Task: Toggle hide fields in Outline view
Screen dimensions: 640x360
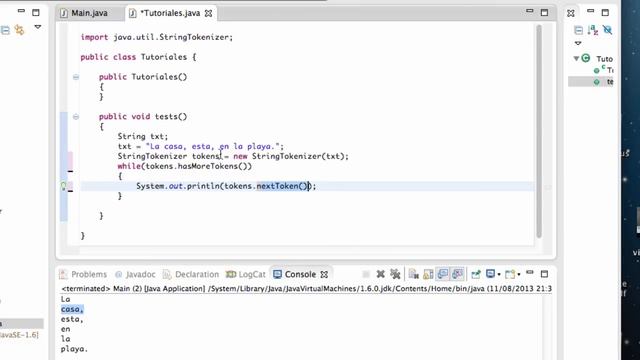Action: (607, 30)
